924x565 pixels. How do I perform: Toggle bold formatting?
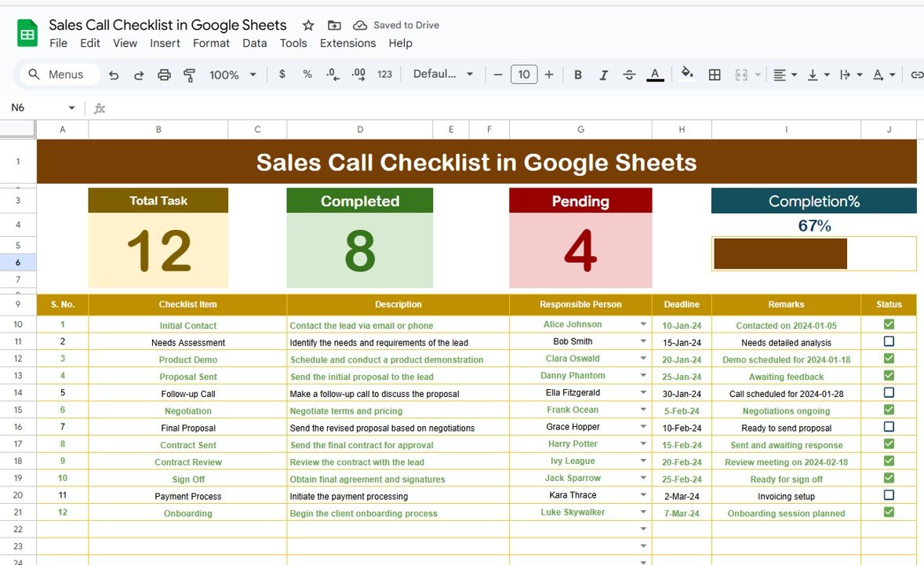pos(578,75)
